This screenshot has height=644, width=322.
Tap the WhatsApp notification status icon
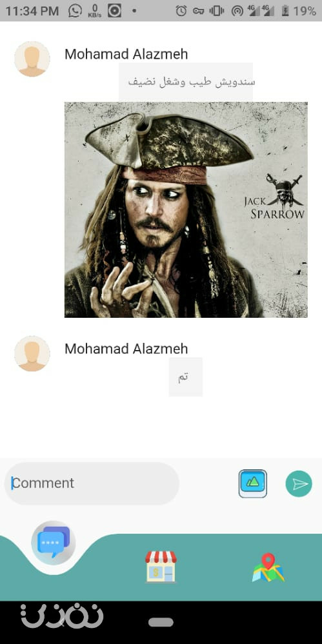tap(75, 11)
